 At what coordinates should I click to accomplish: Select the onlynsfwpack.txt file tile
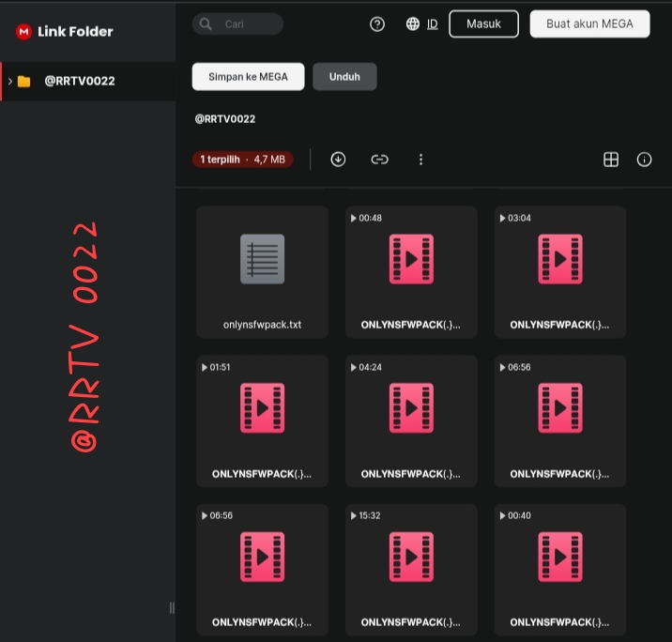coord(262,272)
